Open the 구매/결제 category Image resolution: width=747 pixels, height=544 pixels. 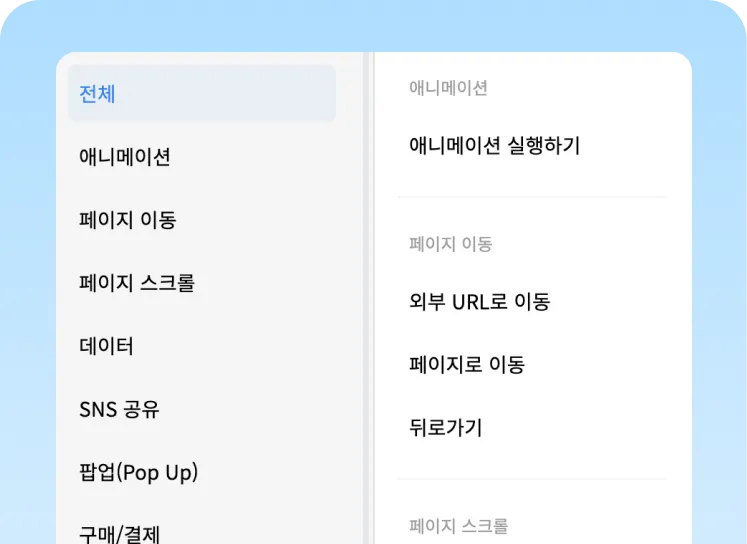120,533
